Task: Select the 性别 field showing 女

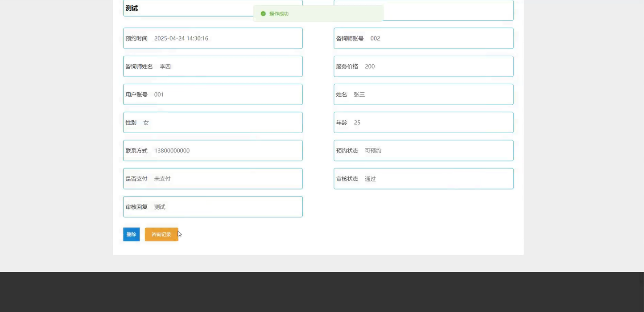Action: (x=213, y=123)
